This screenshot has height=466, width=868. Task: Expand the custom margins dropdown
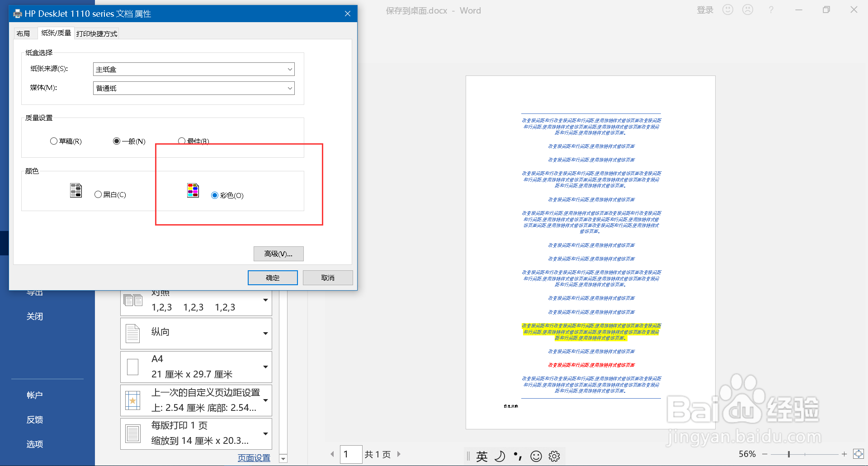266,400
